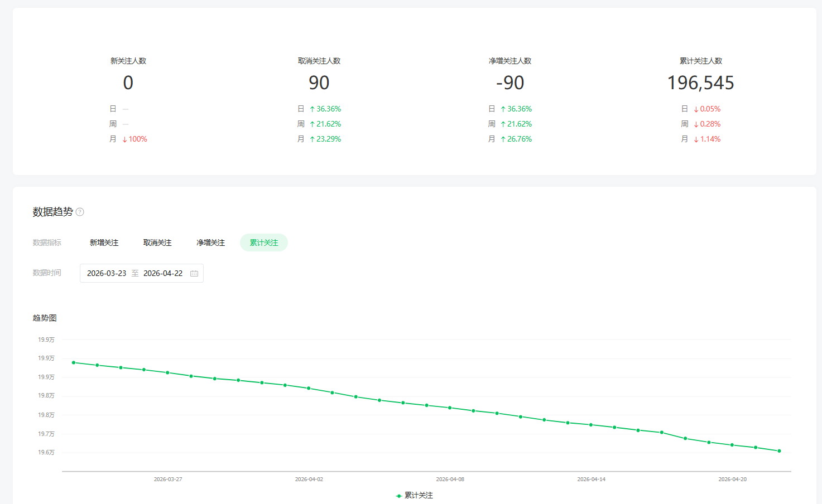
Task: Click down arrow beside 1.14% monthly change
Action: point(696,139)
